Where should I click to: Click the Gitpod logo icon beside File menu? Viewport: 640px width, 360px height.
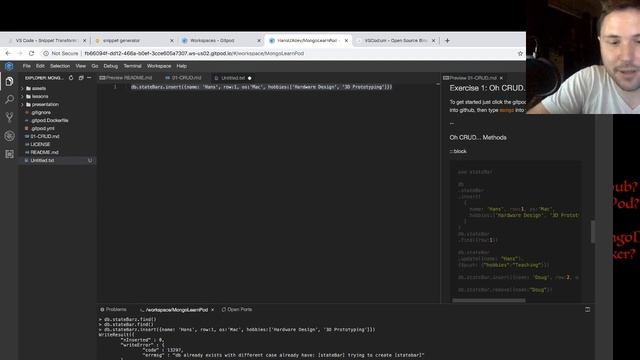[9, 66]
